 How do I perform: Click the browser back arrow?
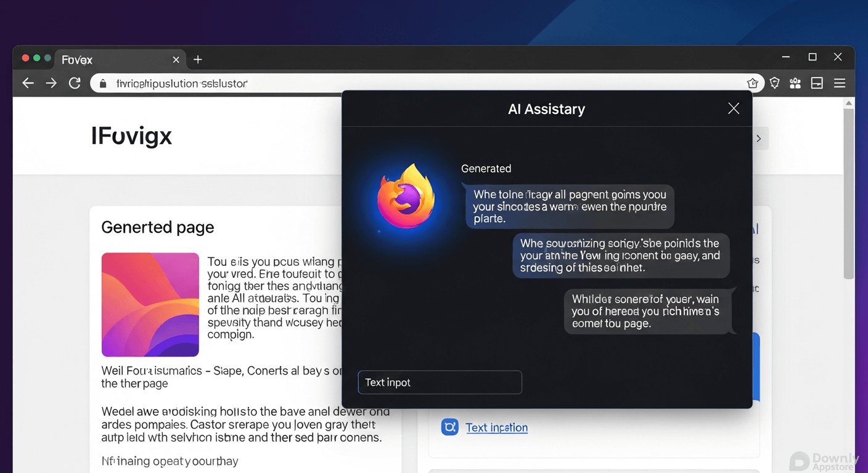[x=28, y=83]
